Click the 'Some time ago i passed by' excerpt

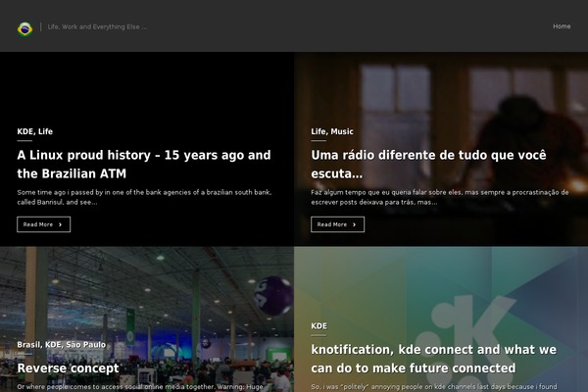pyautogui.click(x=144, y=197)
